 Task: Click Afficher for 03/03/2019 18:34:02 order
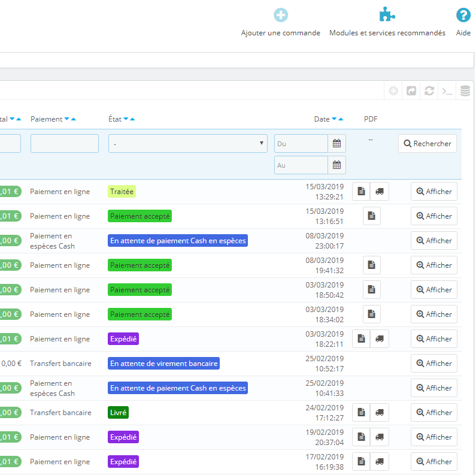434,314
